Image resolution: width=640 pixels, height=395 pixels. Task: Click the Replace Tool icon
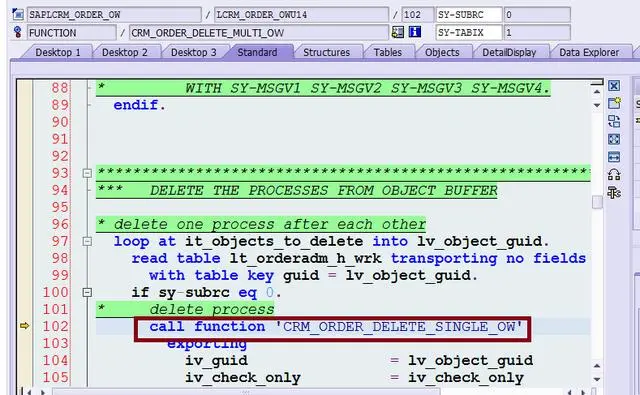(614, 121)
